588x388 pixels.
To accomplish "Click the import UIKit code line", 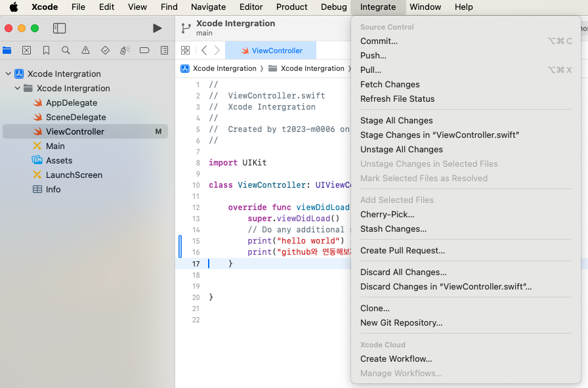I will tap(238, 162).
